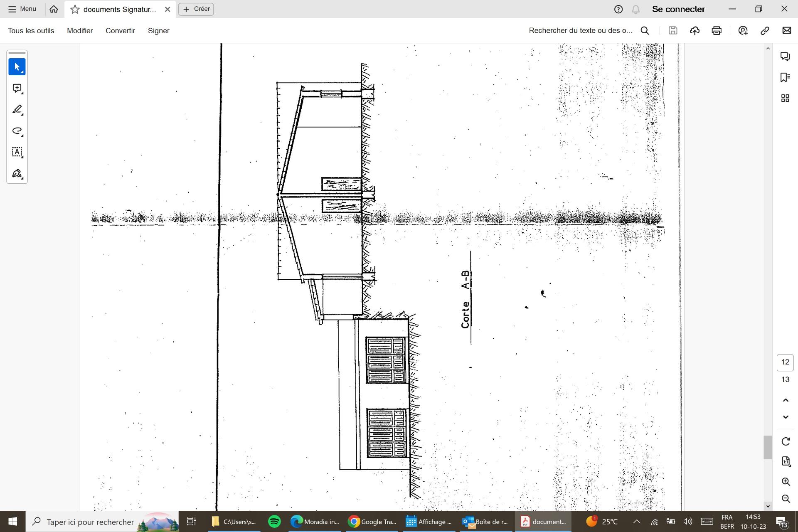The height and width of the screenshot is (532, 798).
Task: Open Tous les outils tab
Action: click(31, 31)
